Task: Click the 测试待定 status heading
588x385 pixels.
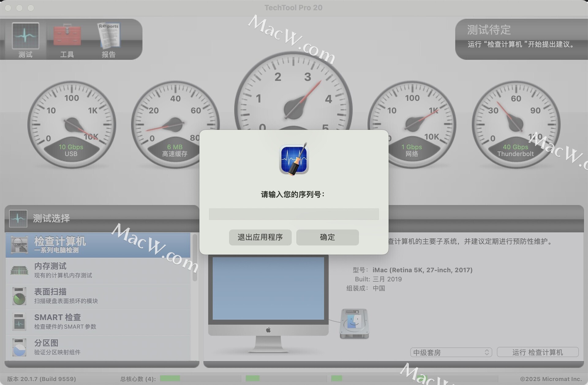Action: click(489, 30)
